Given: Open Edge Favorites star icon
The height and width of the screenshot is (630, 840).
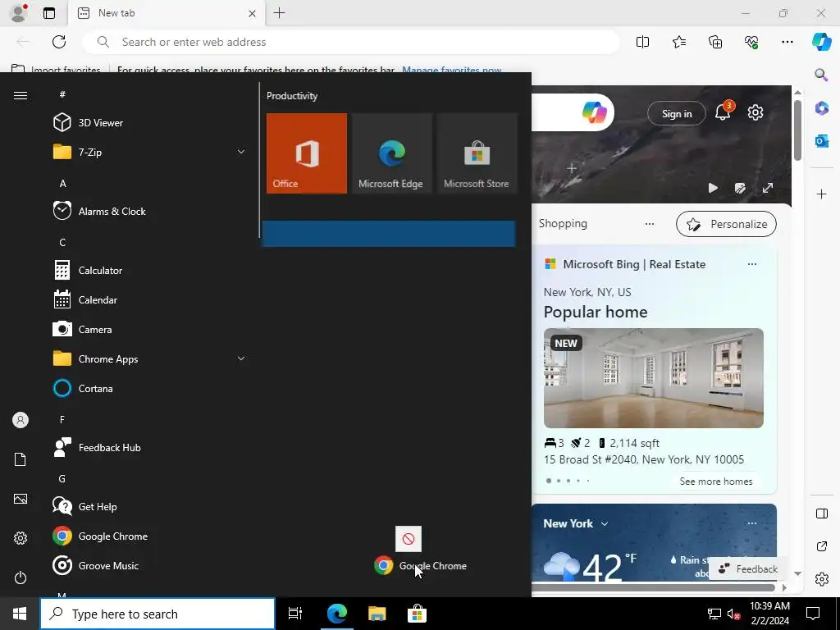Looking at the screenshot, I should click(678, 42).
